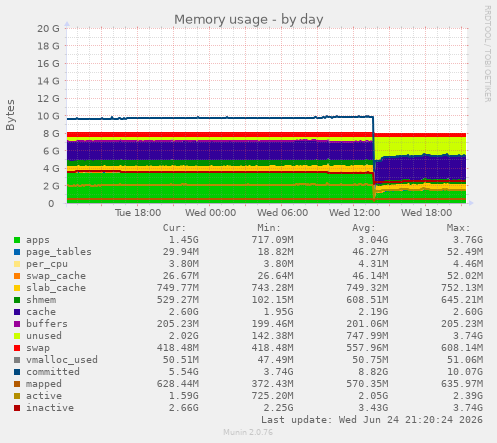Click the blue page_tables legend swatch
The width and height of the screenshot is (497, 443).
(x=17, y=252)
